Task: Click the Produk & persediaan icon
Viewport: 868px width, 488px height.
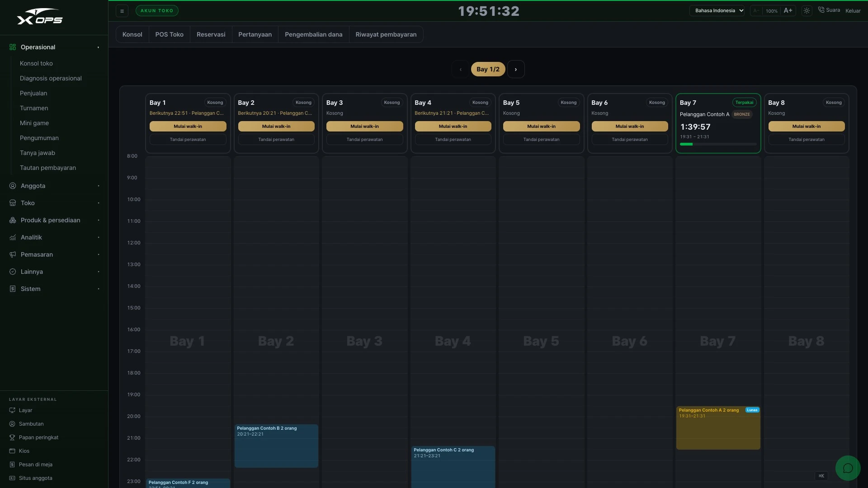Action: coord(13,220)
